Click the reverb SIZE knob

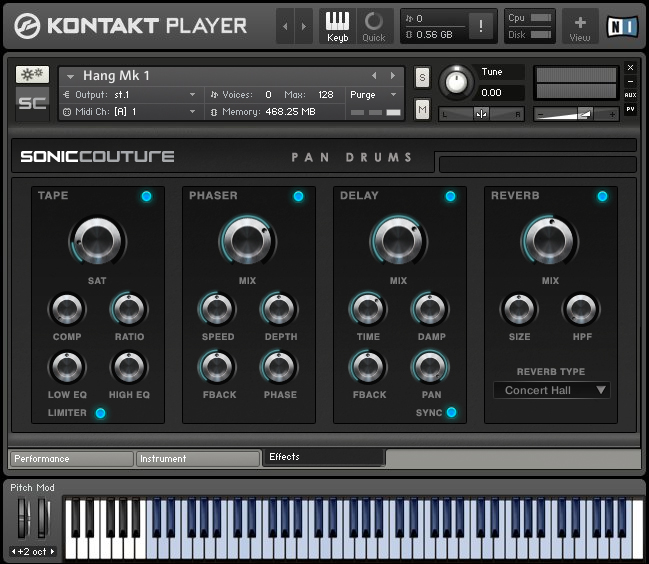[519, 309]
